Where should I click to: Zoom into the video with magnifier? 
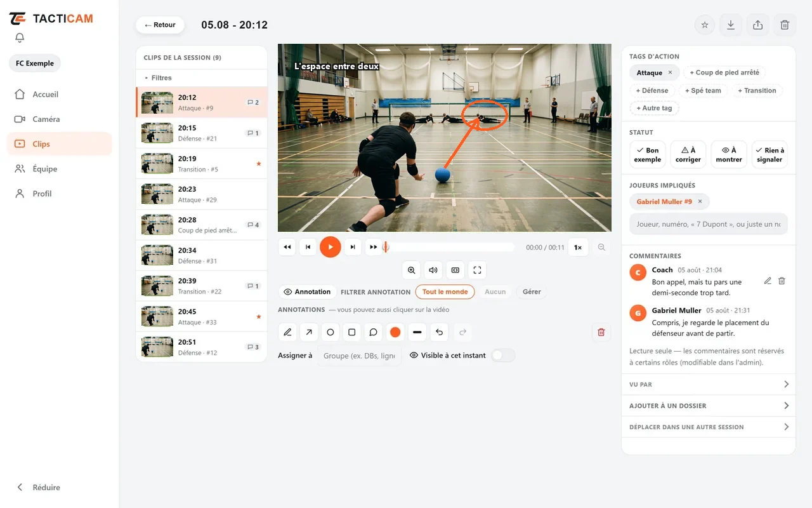coord(412,270)
